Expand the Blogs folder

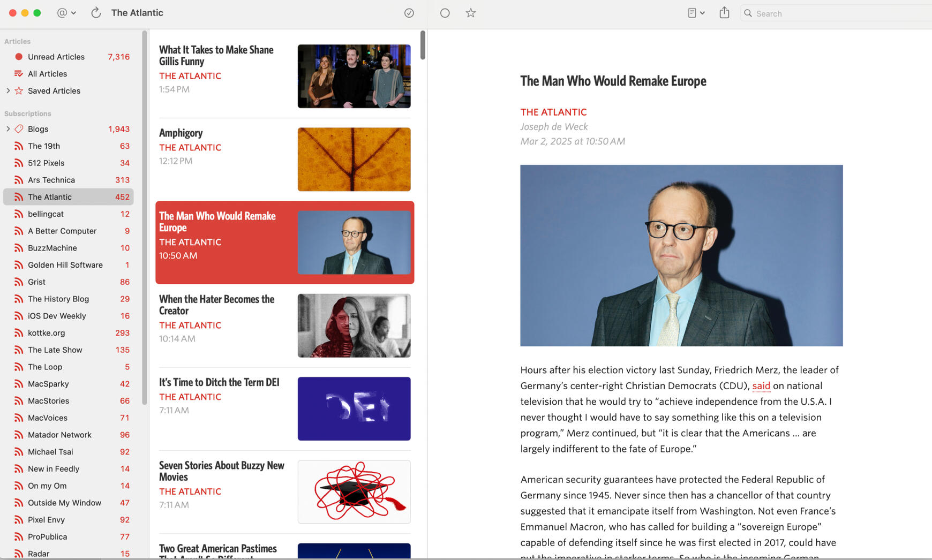click(8, 129)
